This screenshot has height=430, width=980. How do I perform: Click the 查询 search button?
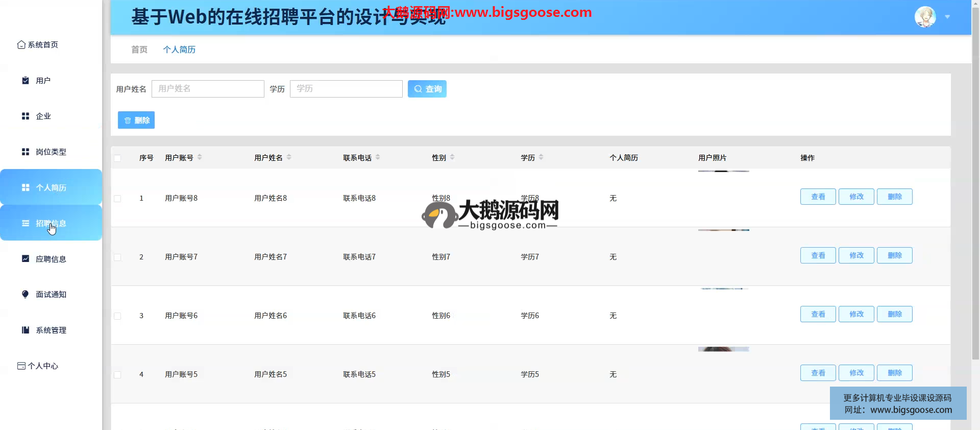pyautogui.click(x=427, y=89)
